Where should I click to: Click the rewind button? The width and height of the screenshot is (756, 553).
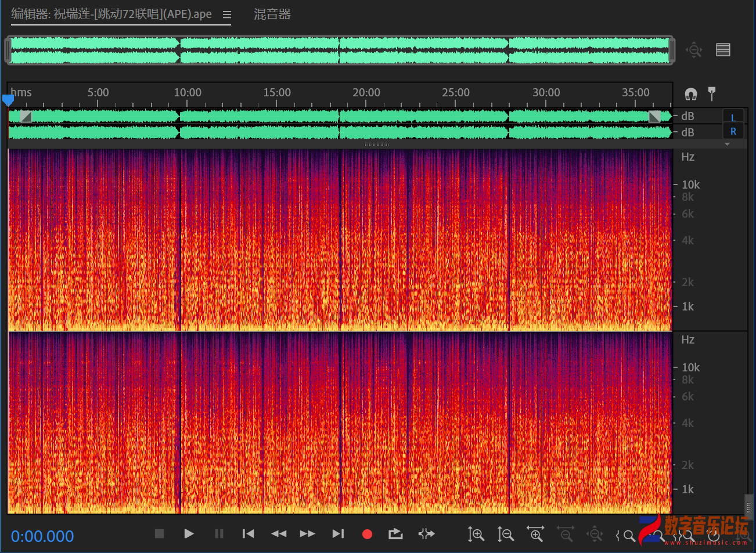279,534
